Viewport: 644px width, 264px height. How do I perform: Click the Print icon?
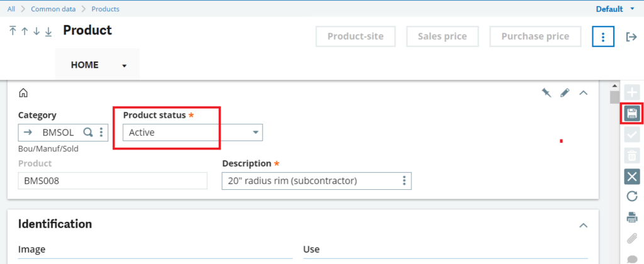[632, 217]
